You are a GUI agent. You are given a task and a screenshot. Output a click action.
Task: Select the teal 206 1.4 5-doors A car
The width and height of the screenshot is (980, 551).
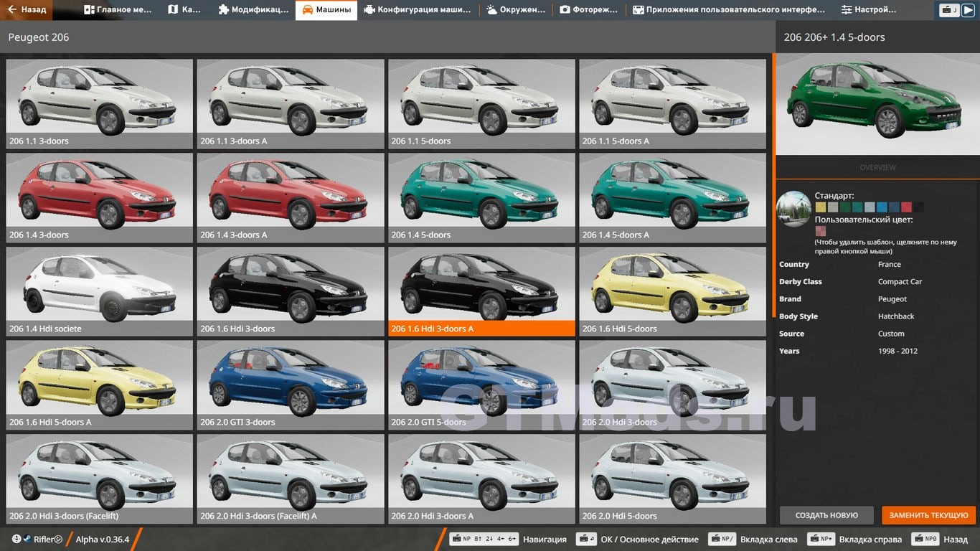point(672,197)
